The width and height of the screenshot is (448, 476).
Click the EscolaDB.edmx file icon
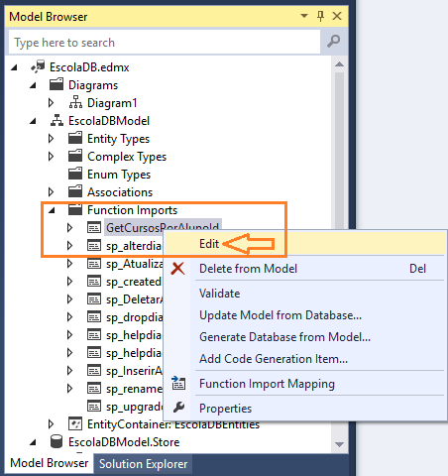(x=38, y=66)
